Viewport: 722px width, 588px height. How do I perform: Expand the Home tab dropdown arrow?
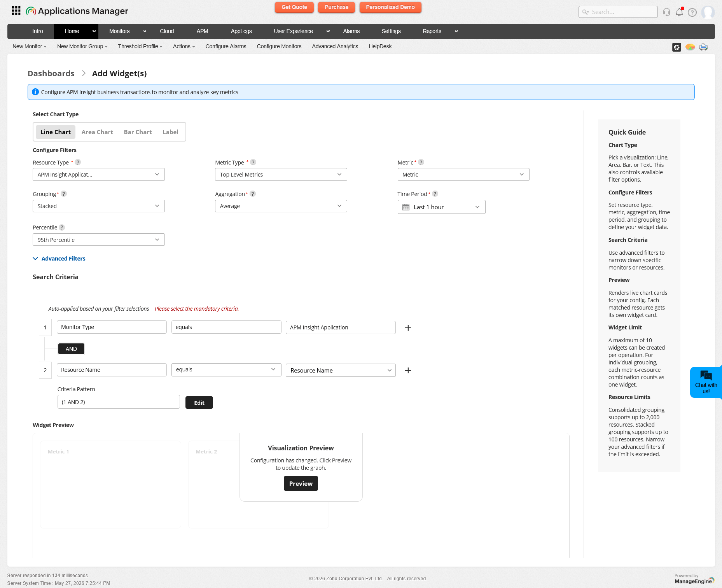(94, 31)
